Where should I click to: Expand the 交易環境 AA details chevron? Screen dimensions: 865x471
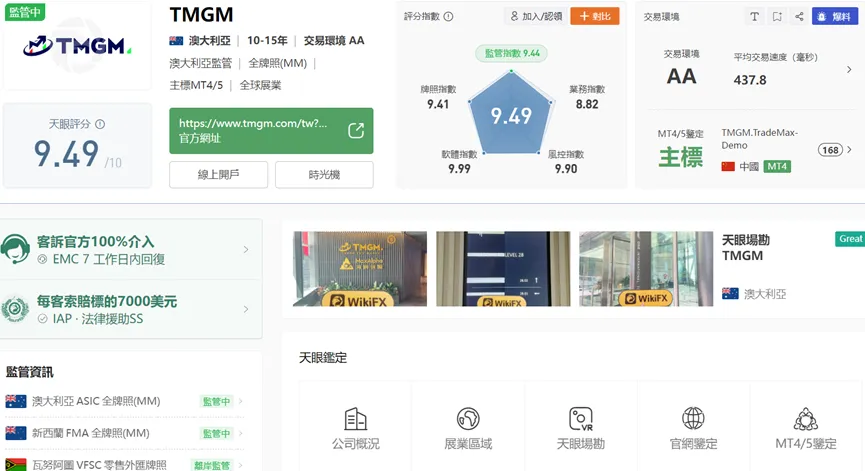pos(849,69)
